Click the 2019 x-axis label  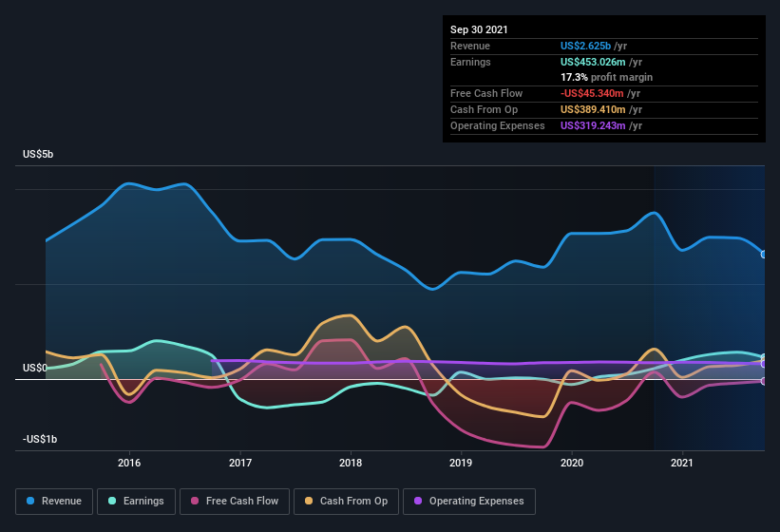click(461, 463)
